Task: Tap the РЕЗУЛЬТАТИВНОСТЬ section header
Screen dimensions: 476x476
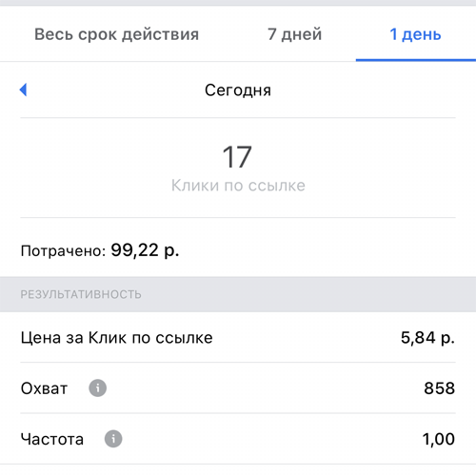Action: [81, 294]
